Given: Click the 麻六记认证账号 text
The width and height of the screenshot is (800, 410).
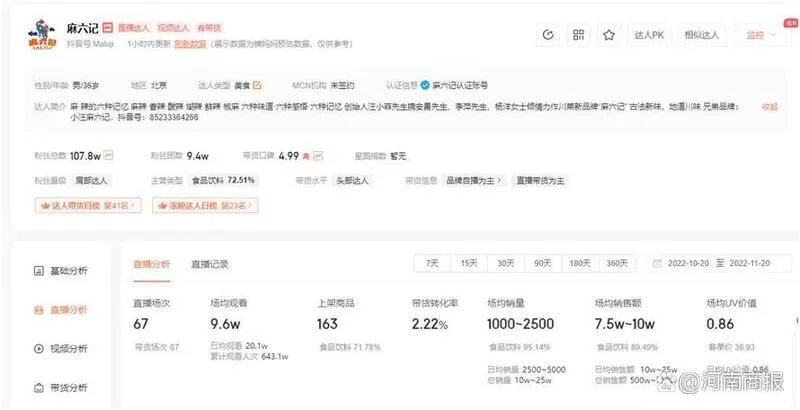Looking at the screenshot, I should coord(460,86).
